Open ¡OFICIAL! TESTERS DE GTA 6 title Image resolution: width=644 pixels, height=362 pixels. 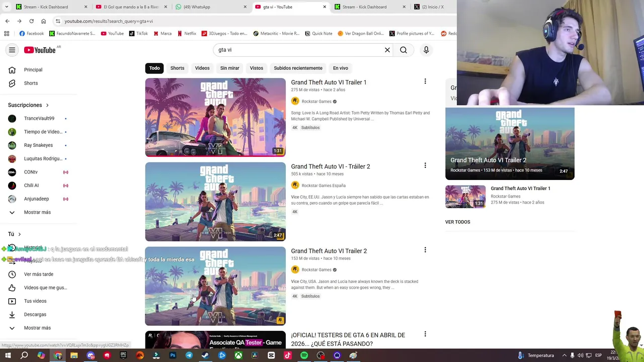tap(348, 339)
